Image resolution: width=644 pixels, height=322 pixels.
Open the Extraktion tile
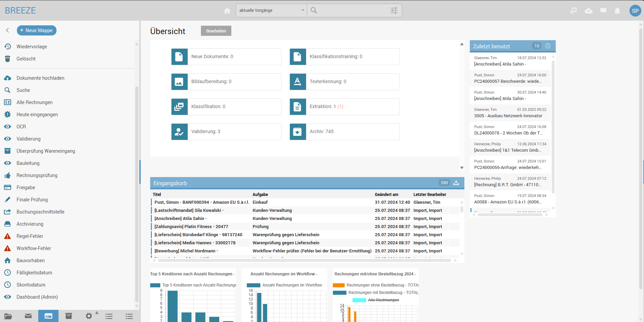(x=345, y=106)
